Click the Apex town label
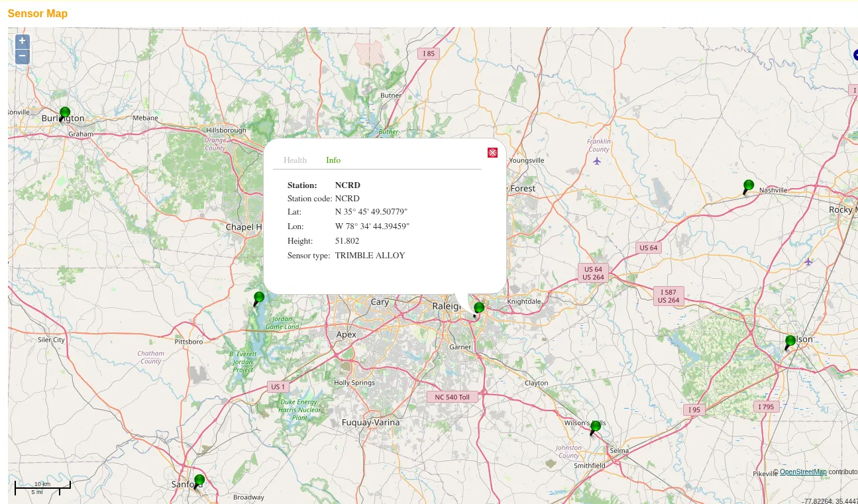Screen dimensions: 858x504 pyautogui.click(x=346, y=335)
